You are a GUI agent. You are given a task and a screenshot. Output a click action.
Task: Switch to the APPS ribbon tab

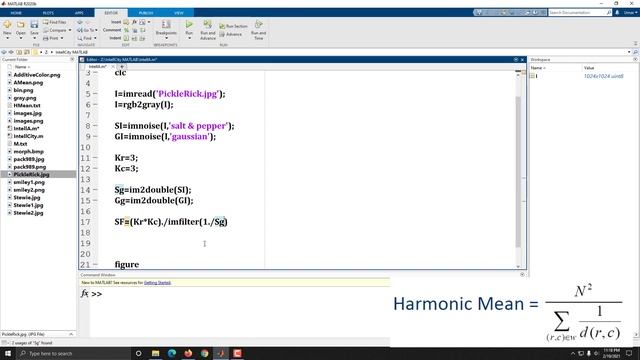pyautogui.click(x=79, y=13)
